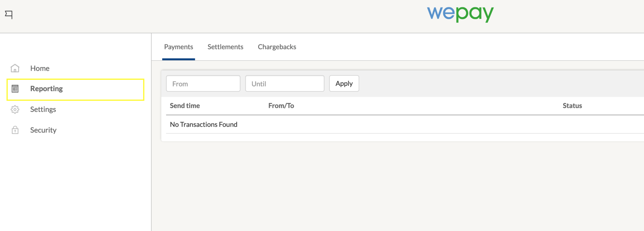Viewport: 644px width, 231px height.
Task: Open the Reporting sidebar item
Action: click(x=47, y=89)
